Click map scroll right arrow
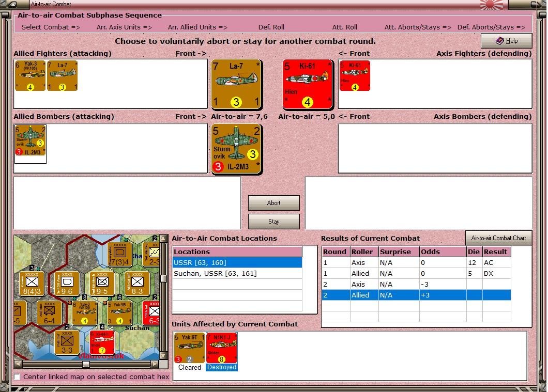The width and height of the screenshot is (548, 392). tap(155, 365)
